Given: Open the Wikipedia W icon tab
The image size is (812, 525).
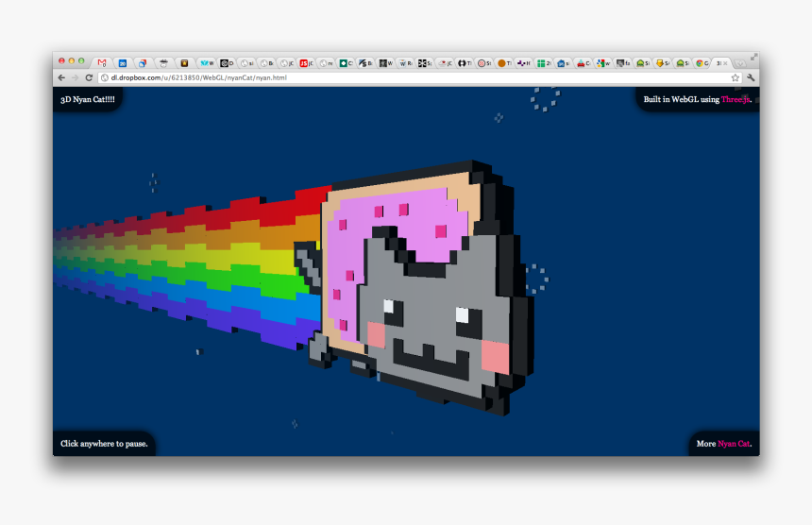Looking at the screenshot, I should pos(405,63).
